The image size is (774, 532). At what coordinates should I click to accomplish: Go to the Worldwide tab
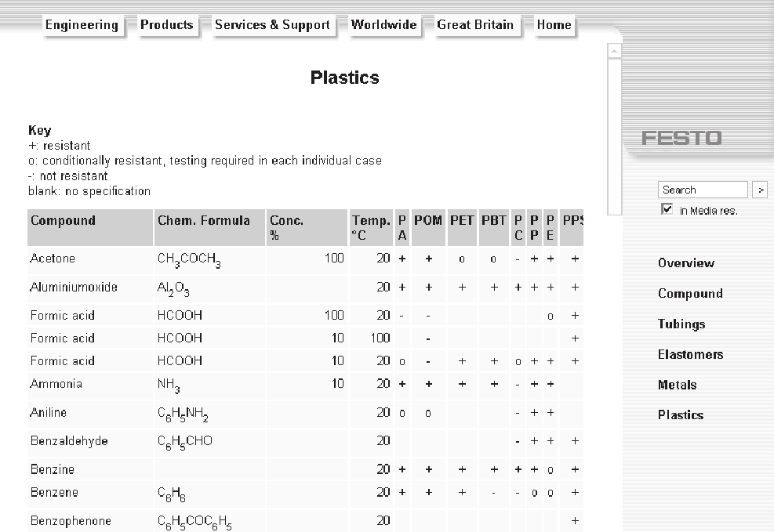click(384, 25)
